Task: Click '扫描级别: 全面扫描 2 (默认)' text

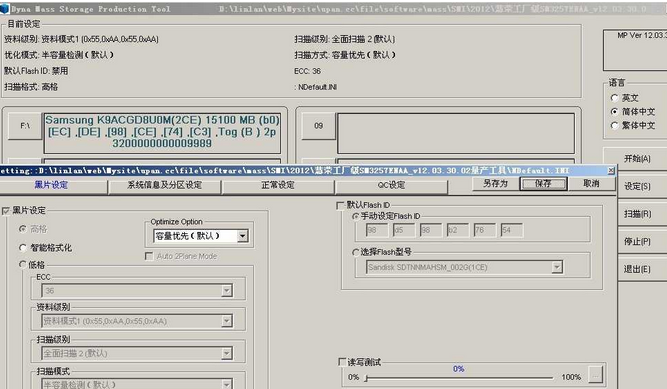Action: tap(345, 39)
